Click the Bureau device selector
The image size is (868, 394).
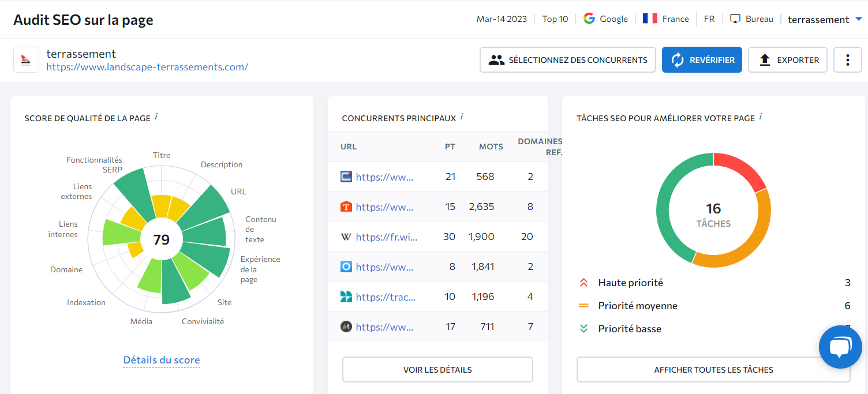[x=751, y=19]
